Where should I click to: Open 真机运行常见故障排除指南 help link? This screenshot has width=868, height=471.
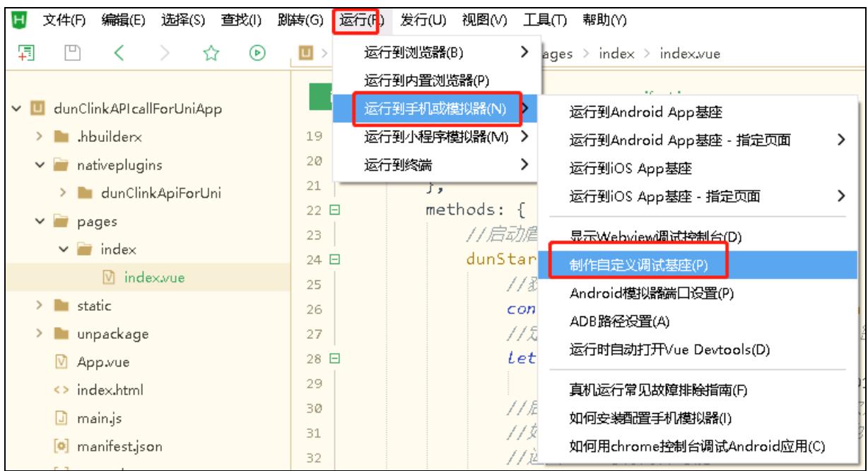click(659, 388)
